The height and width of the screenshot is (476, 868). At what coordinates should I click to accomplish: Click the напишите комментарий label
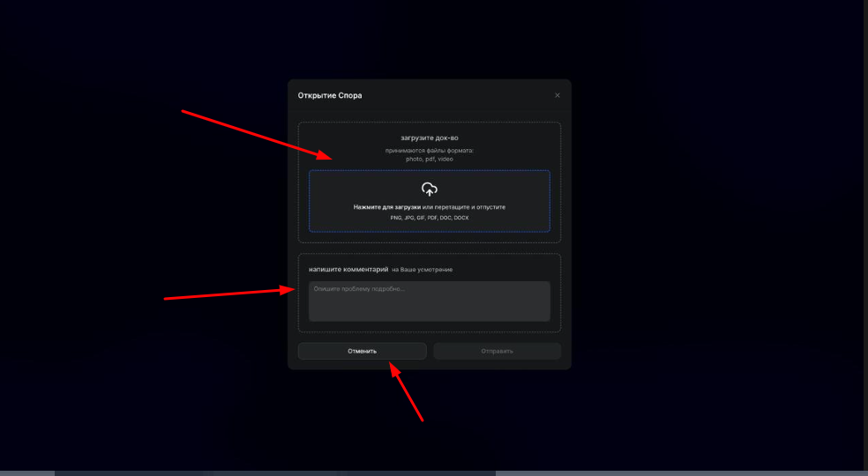[348, 270]
